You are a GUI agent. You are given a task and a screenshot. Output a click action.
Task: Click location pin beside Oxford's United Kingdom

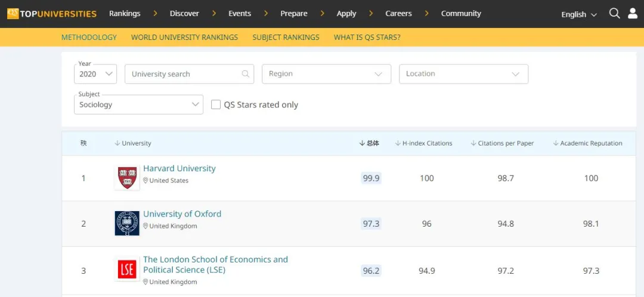(x=145, y=226)
